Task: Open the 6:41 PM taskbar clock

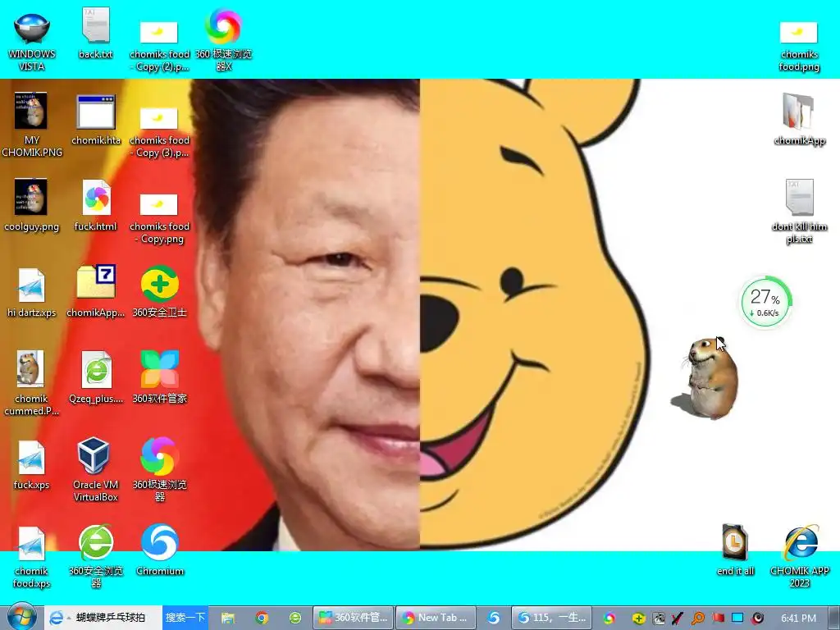Action: tap(798, 619)
